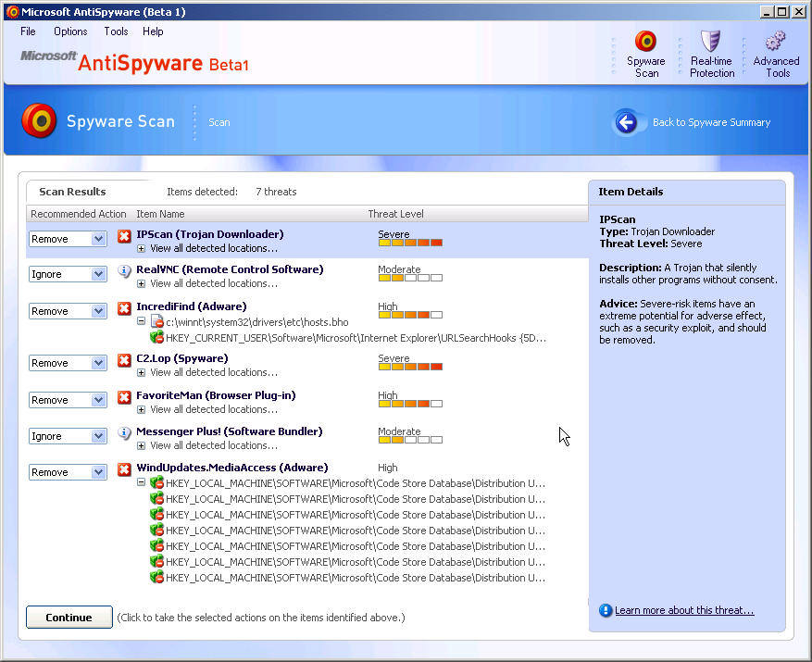Viewport: 812px width, 662px height.
Task: Collapse WindUpdates.MediaAccess registry locations
Action: tap(141, 482)
